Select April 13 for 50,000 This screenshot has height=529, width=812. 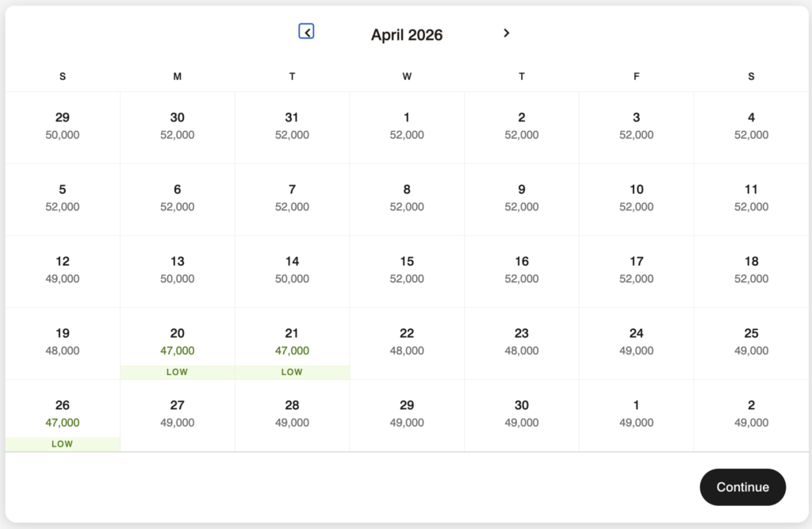[x=178, y=270]
